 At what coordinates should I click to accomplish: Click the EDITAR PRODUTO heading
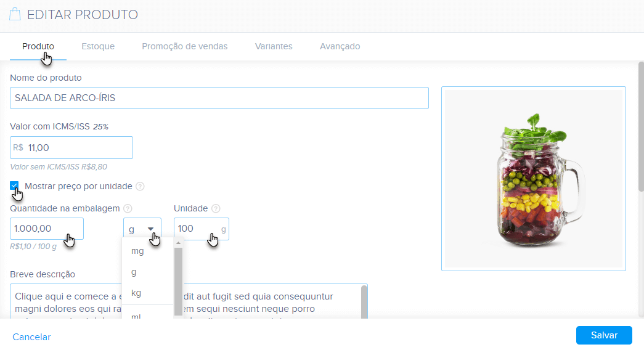(83, 15)
